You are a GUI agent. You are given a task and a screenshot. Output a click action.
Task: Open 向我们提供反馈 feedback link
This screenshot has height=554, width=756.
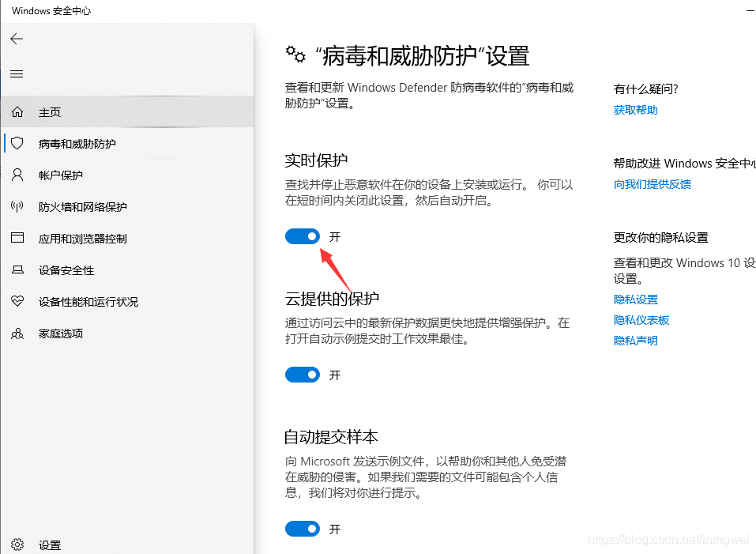653,184
